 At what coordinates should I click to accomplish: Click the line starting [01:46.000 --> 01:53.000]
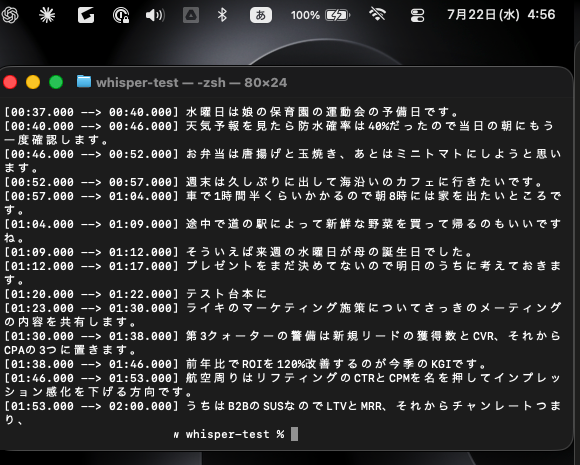(x=283, y=378)
